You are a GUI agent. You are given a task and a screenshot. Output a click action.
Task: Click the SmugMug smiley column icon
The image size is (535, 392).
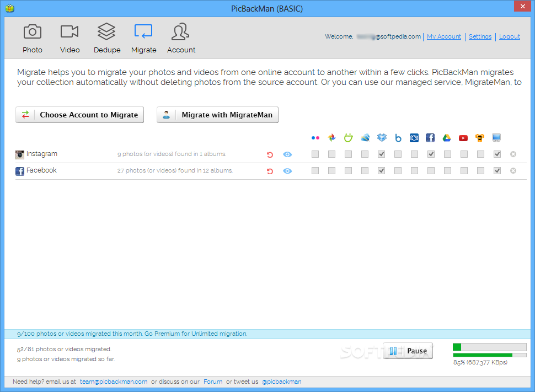(349, 138)
